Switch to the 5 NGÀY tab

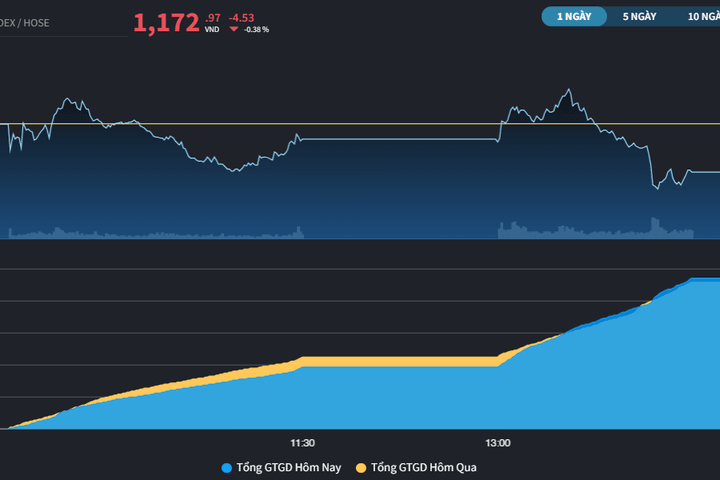(639, 17)
